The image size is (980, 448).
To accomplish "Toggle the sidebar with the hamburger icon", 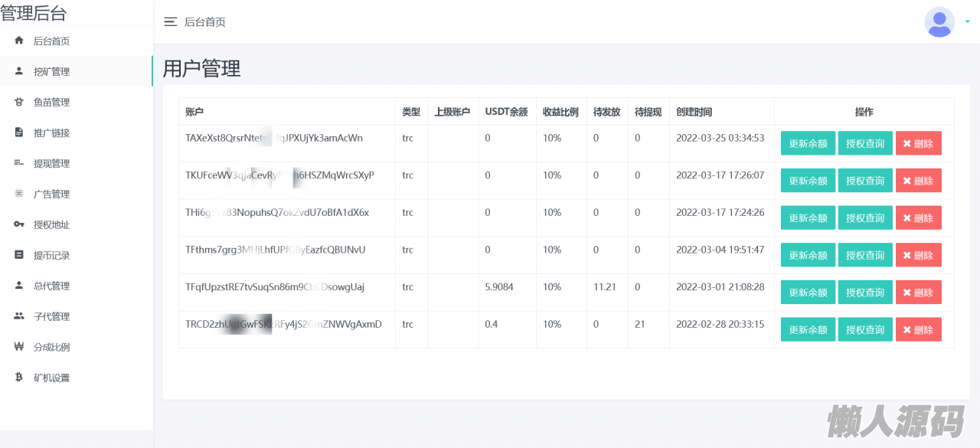I will [171, 22].
